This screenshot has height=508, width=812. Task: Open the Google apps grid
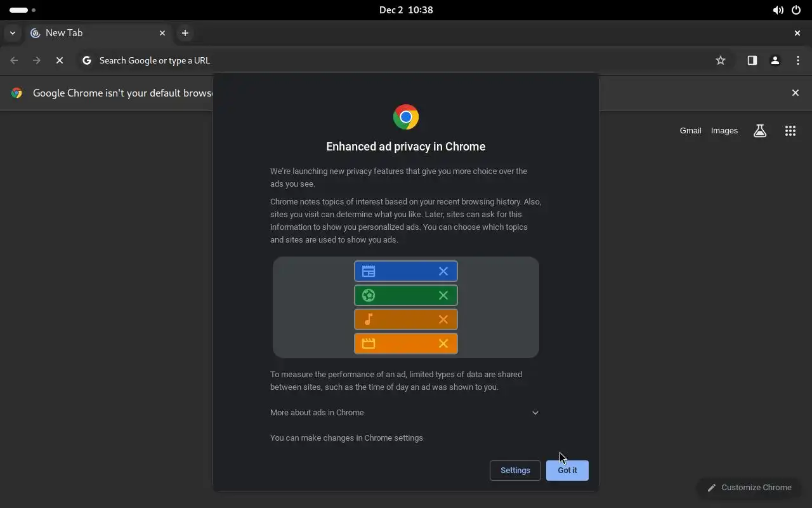tap(790, 131)
